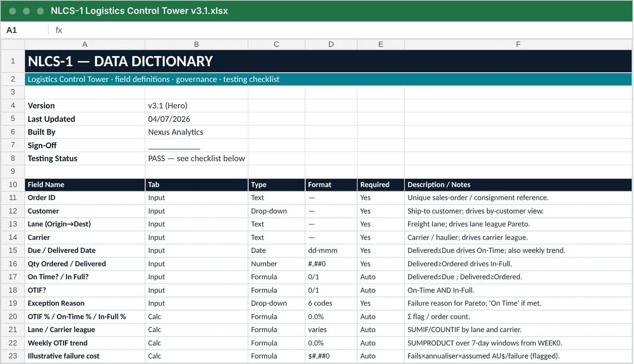Select the 'Nexus Analytics' cell

(197, 132)
